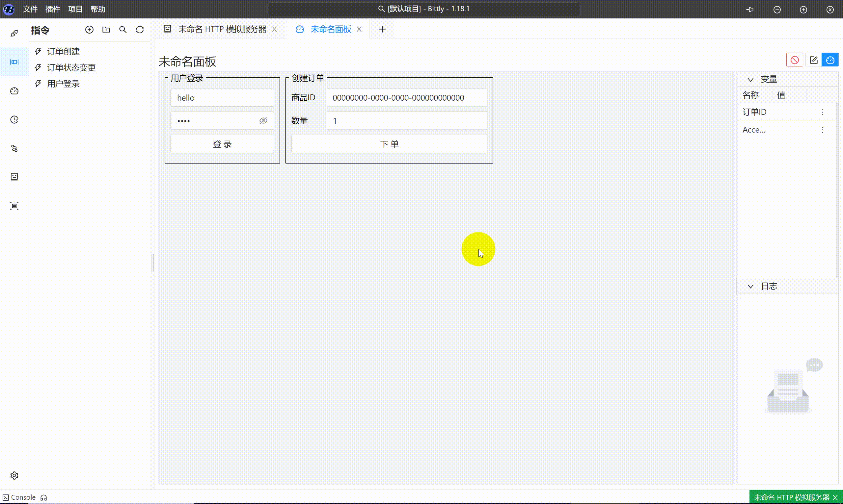Click the title bar project search box
This screenshot has height=504, width=843.
423,9
